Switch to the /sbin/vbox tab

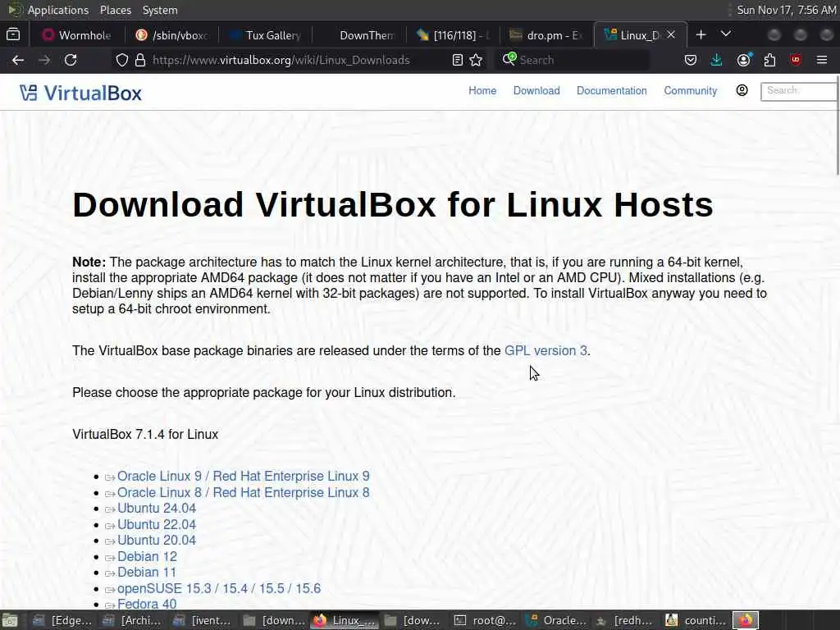(x=171, y=35)
